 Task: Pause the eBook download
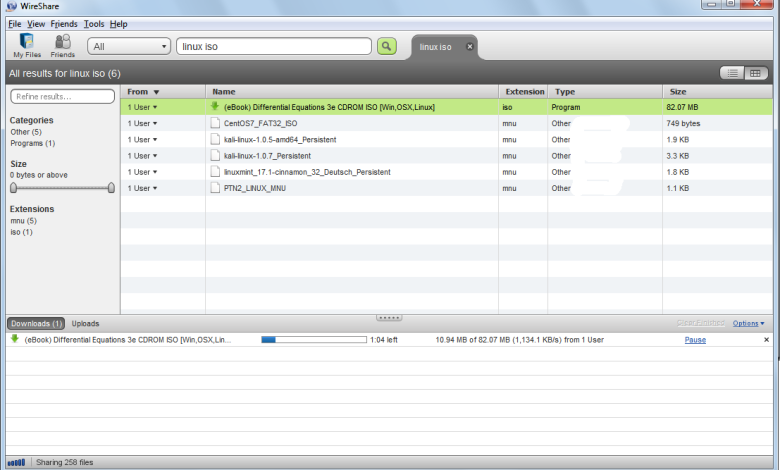pos(695,340)
